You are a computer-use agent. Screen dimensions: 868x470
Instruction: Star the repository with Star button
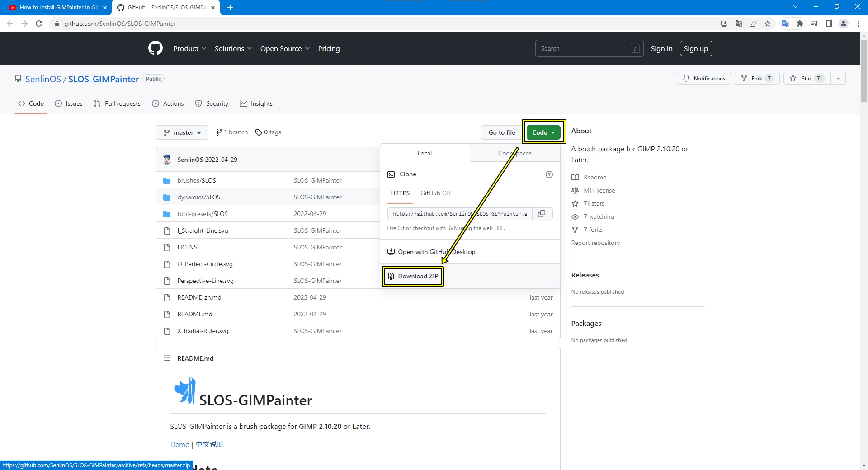(x=807, y=78)
